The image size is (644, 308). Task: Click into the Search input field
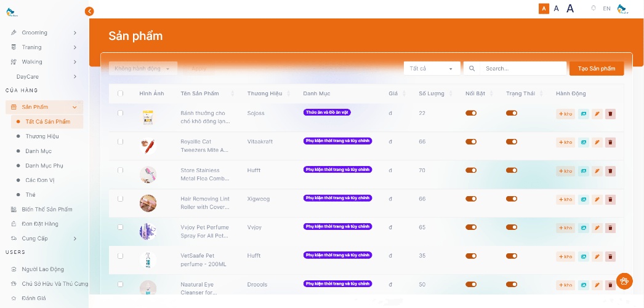522,69
